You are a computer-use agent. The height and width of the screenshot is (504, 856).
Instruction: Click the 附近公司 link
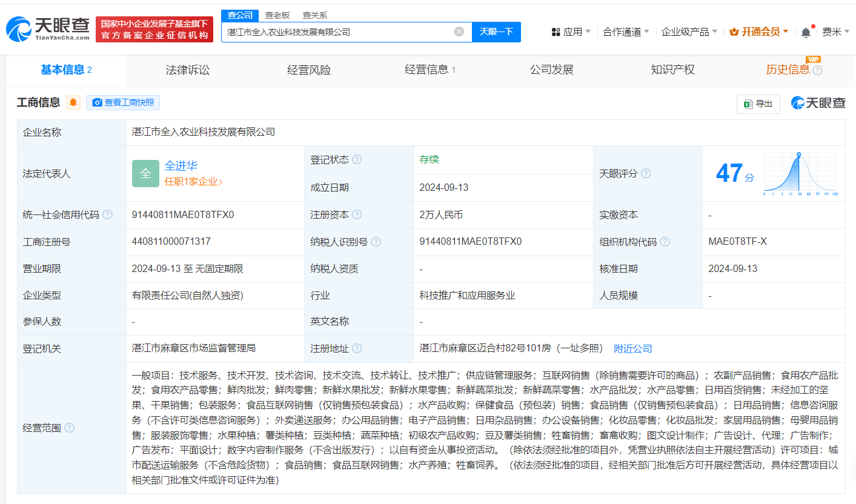pos(632,348)
